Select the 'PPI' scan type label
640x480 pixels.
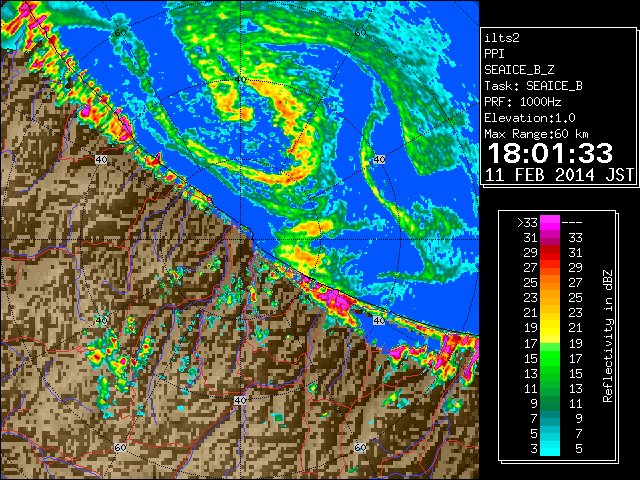pos(494,54)
